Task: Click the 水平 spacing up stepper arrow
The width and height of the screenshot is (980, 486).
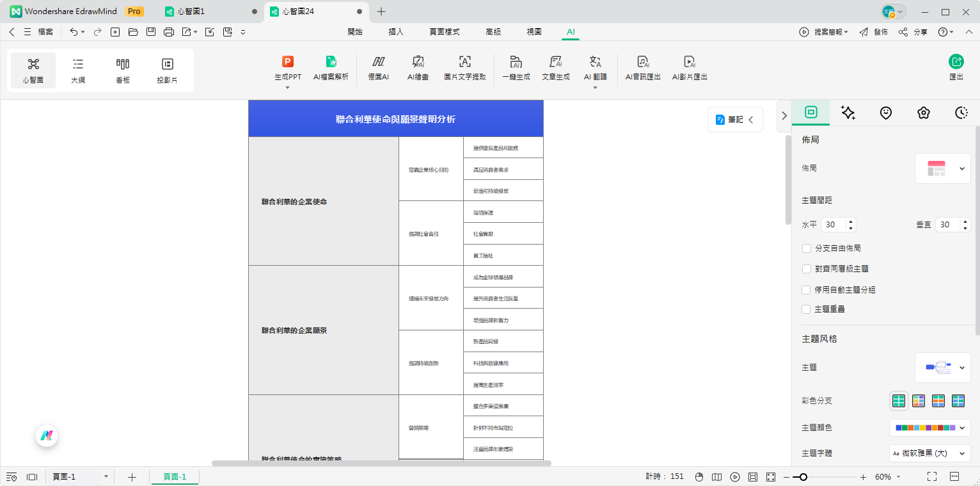Action: point(850,222)
